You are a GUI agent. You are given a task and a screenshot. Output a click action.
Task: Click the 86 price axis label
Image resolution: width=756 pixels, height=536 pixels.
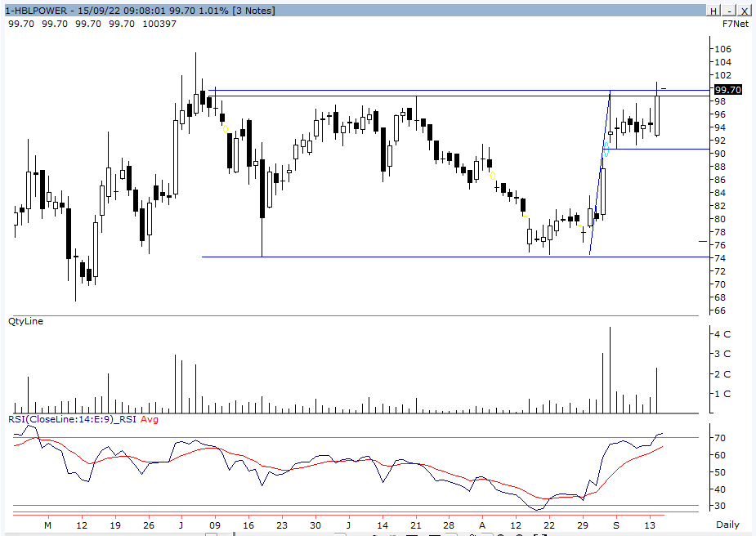pos(720,180)
